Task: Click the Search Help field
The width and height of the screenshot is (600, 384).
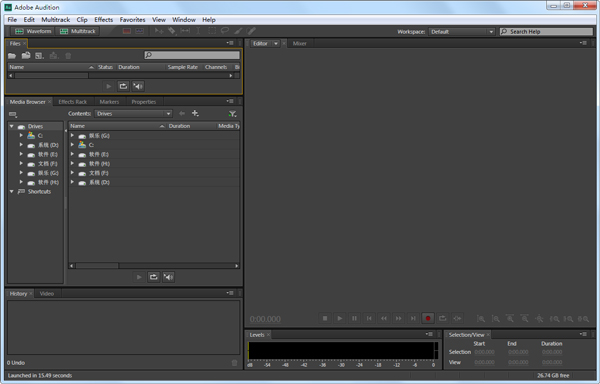Action: pyautogui.click(x=546, y=32)
